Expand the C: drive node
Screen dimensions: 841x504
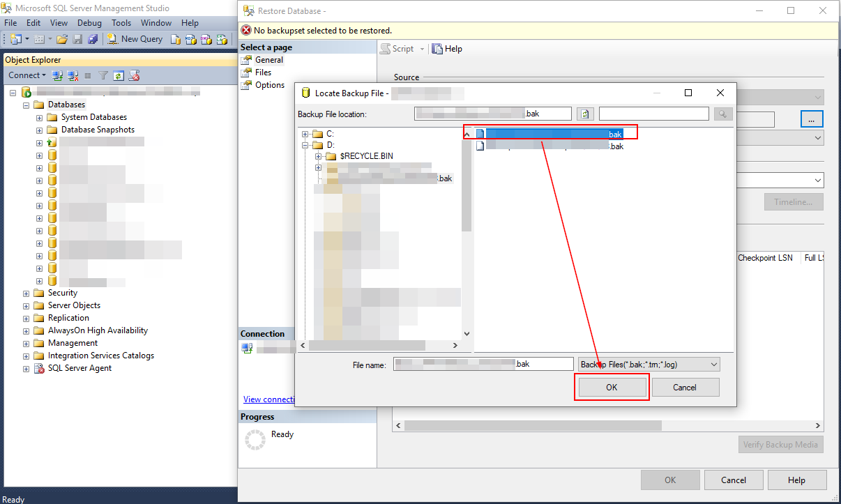(305, 134)
